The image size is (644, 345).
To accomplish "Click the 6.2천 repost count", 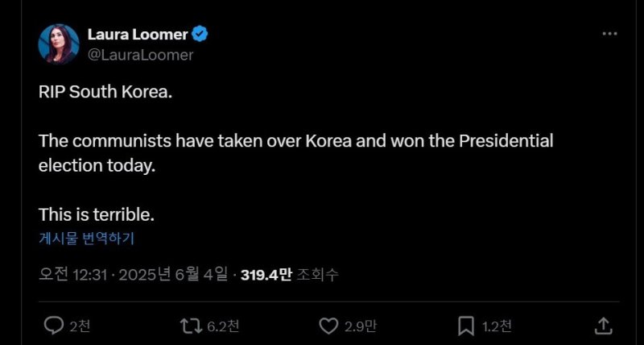I will tap(223, 326).
